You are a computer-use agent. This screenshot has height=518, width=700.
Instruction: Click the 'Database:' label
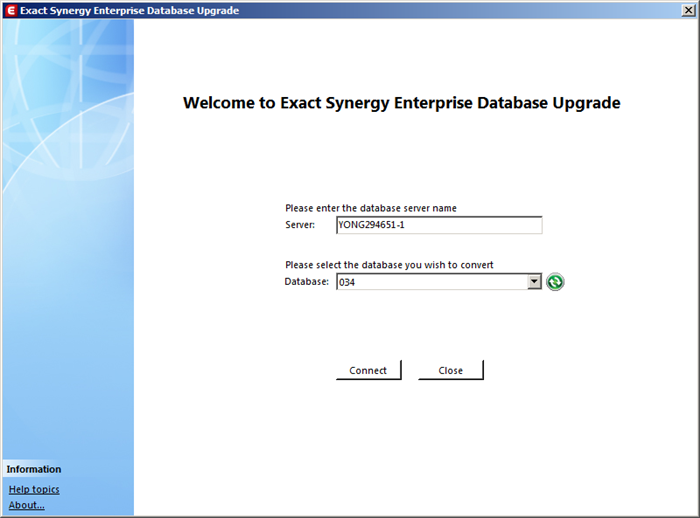(306, 281)
